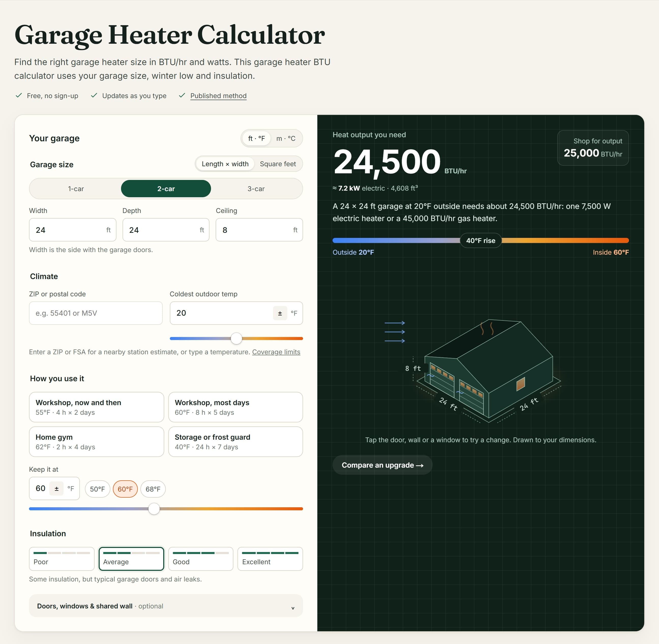Viewport: 659px width, 644px height.
Task: Click the ZIP or postal code field
Action: point(96,313)
